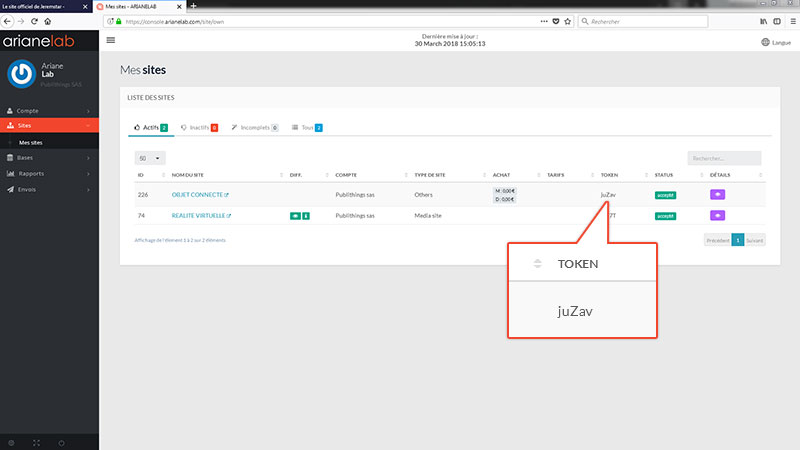Open the Langue globe selector
This screenshot has width=800, height=450.
tap(776, 42)
